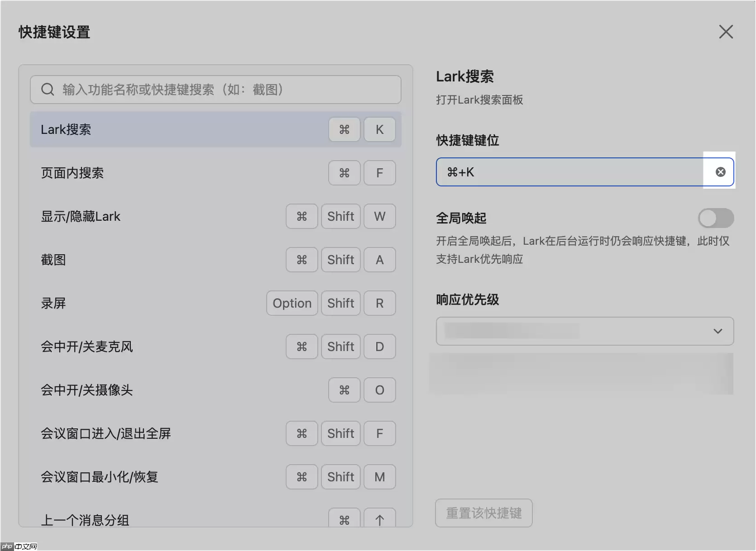Click the O key badge for 会中开/关摄像头

click(379, 390)
